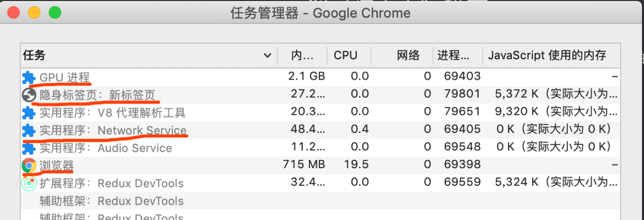This screenshot has width=644, height=220.
Task: Click the 网络 column header
Action: (x=408, y=55)
